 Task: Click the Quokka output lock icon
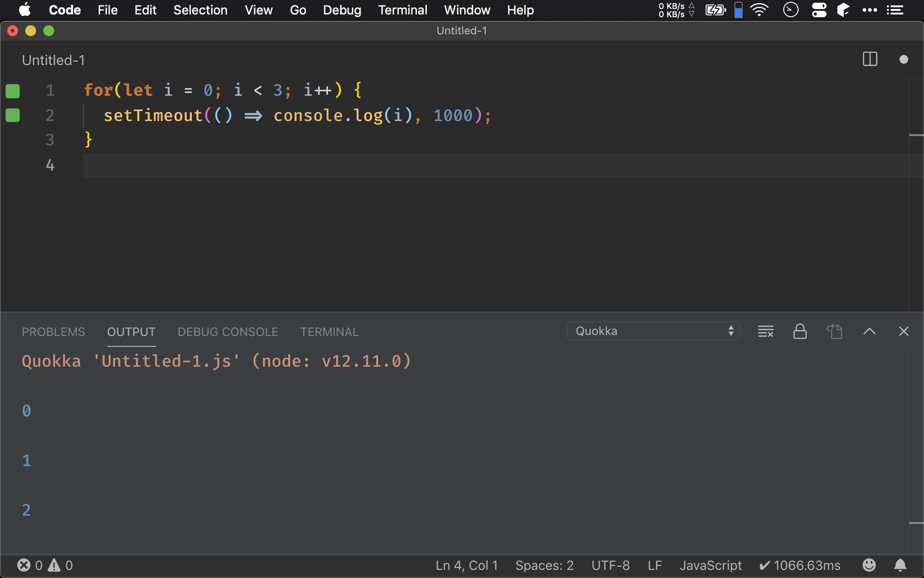coord(799,331)
